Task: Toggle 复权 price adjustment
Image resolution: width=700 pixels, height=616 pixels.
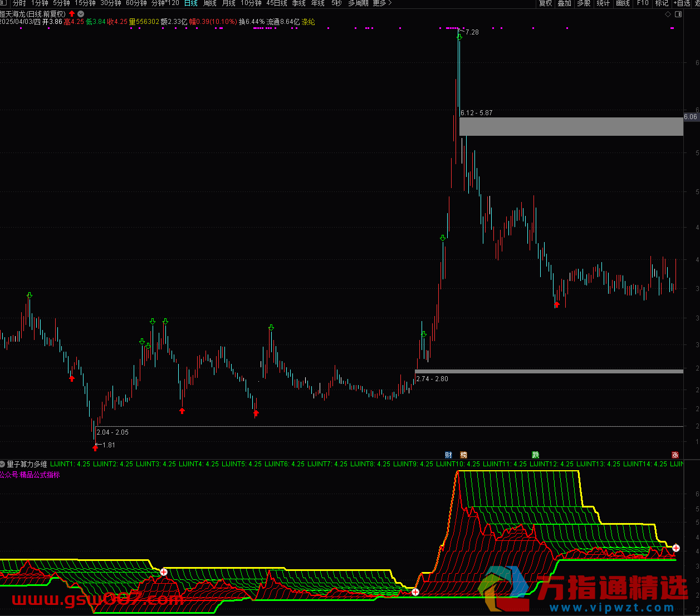Action: coord(545,3)
